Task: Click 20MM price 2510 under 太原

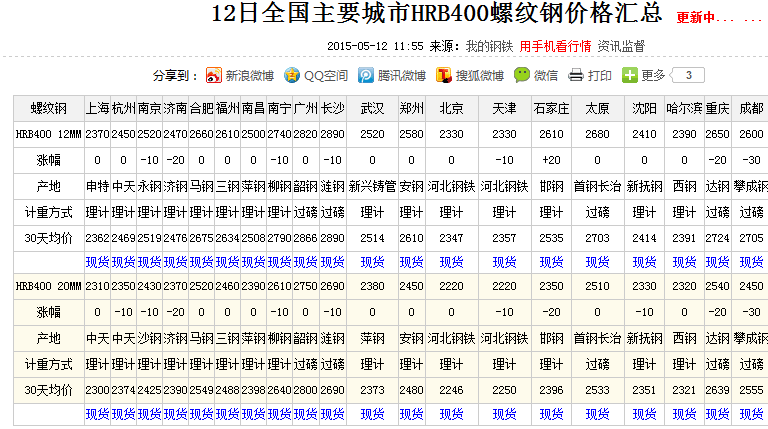Action: [597, 286]
